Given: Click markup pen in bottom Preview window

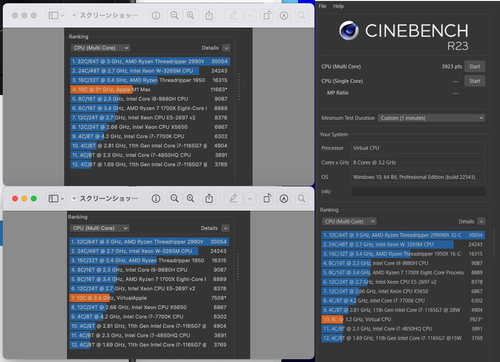Looking at the screenshot, I should (233, 199).
